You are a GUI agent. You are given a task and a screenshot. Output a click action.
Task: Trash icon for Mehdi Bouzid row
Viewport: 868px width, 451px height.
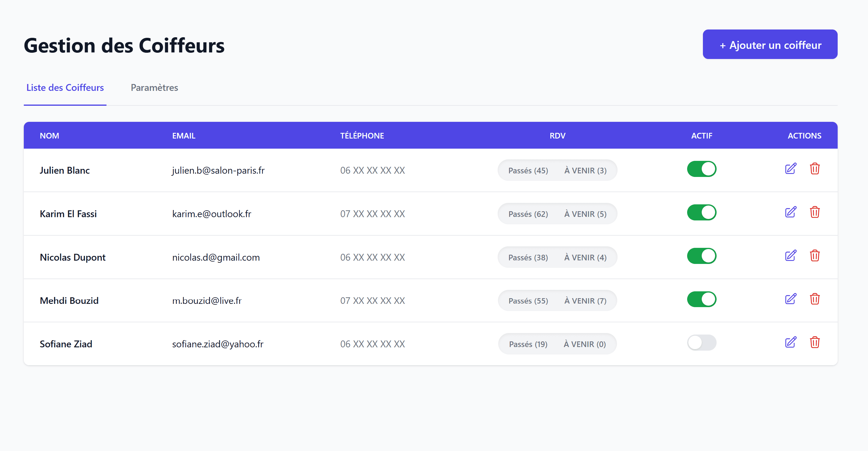[814, 299]
